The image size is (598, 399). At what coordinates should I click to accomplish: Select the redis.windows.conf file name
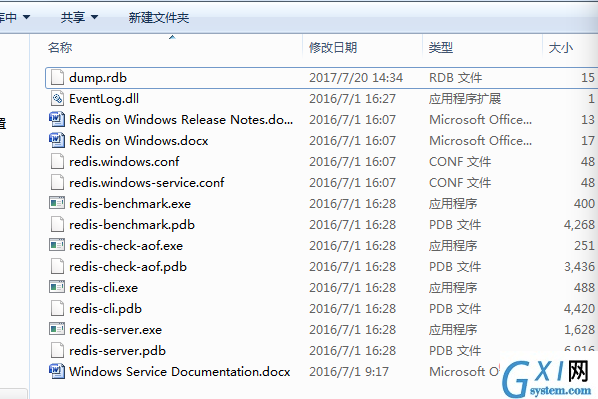pos(124,162)
